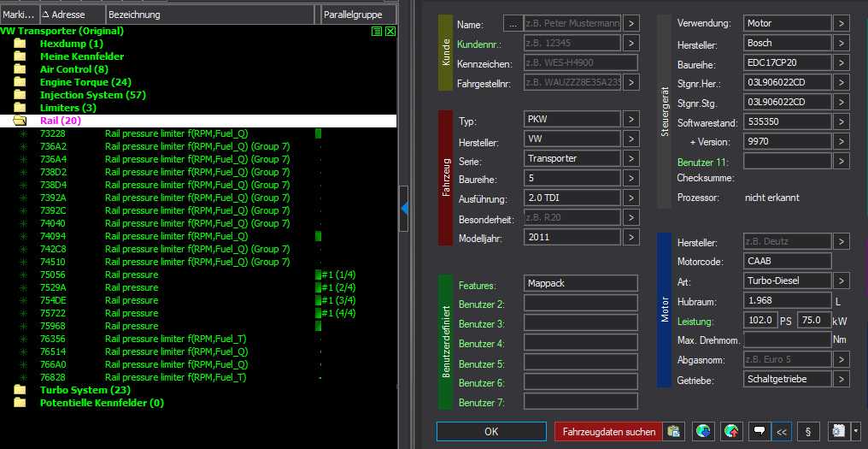Open dropdown arrow beside the document settings icon
The image size is (868, 449).
click(856, 432)
